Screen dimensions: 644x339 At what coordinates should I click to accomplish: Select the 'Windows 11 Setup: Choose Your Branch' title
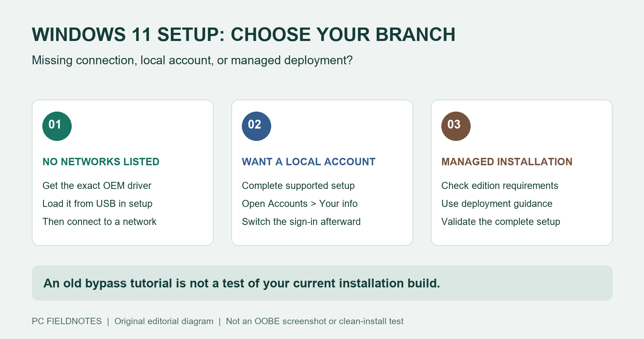[244, 35]
